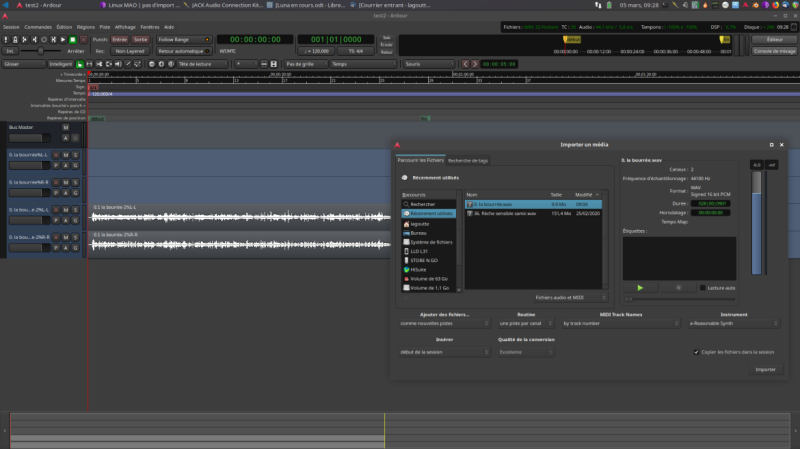Click the 'Récemment utilisés' shortcut icon
The width and height of the screenshot is (800, 449).
click(x=406, y=213)
